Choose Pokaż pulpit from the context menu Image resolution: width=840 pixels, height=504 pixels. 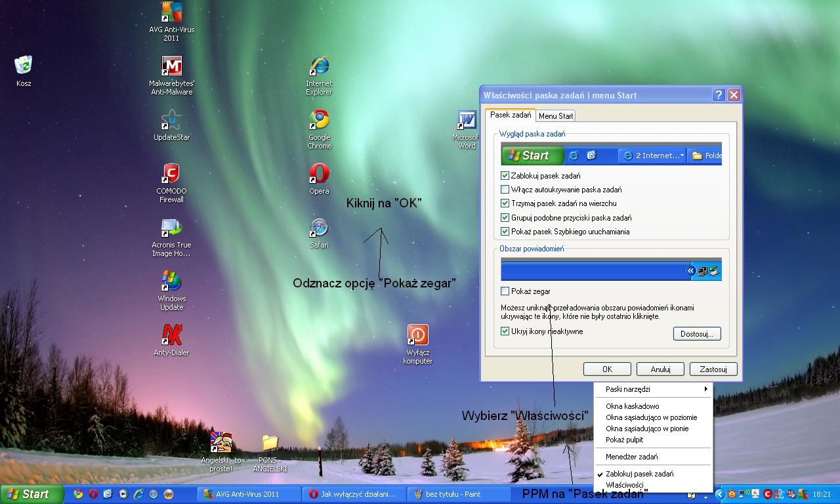coord(653,440)
